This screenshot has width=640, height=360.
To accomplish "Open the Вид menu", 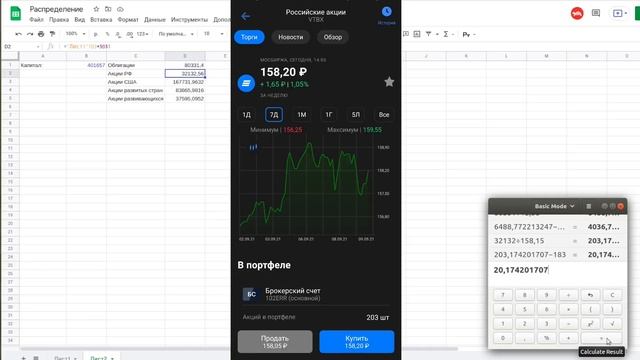I will [80, 20].
